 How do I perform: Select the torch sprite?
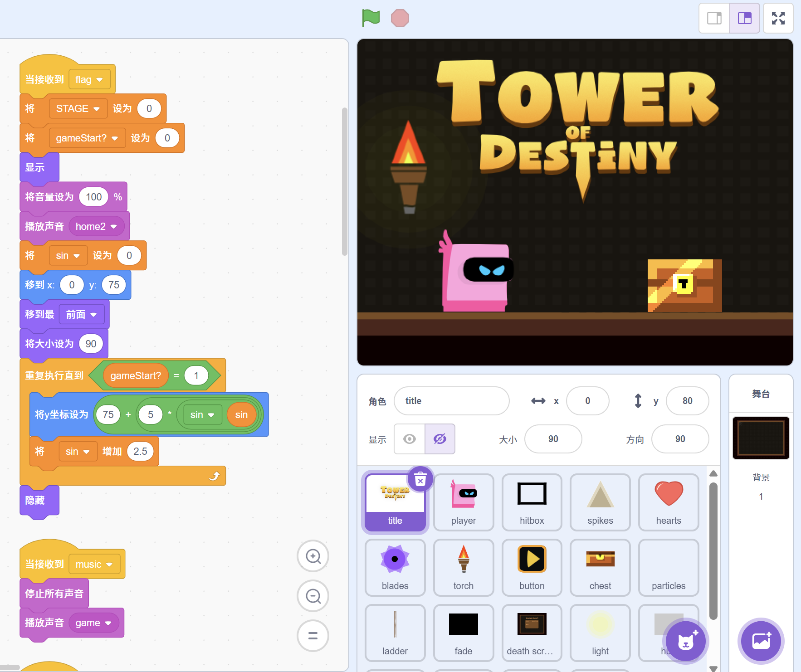pyautogui.click(x=464, y=567)
